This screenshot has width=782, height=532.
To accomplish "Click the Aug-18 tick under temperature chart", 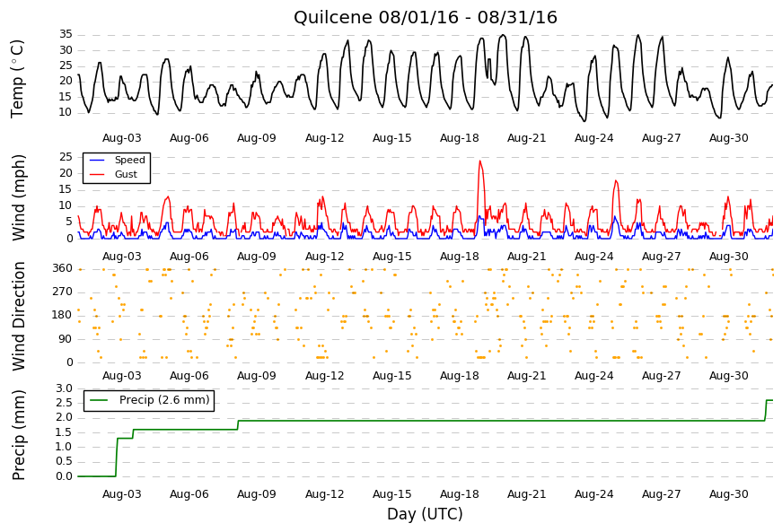I will pos(459,138).
